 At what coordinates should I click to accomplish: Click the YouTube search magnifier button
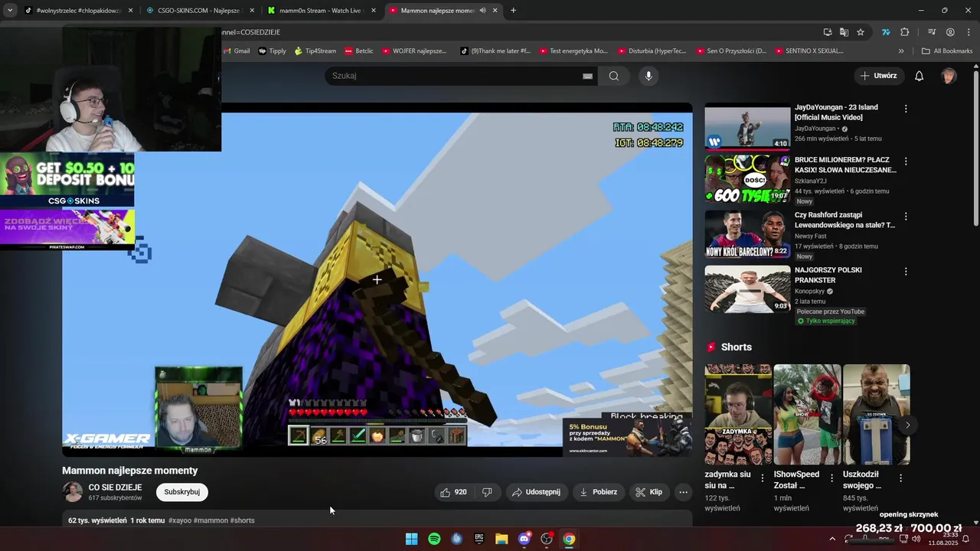click(613, 76)
